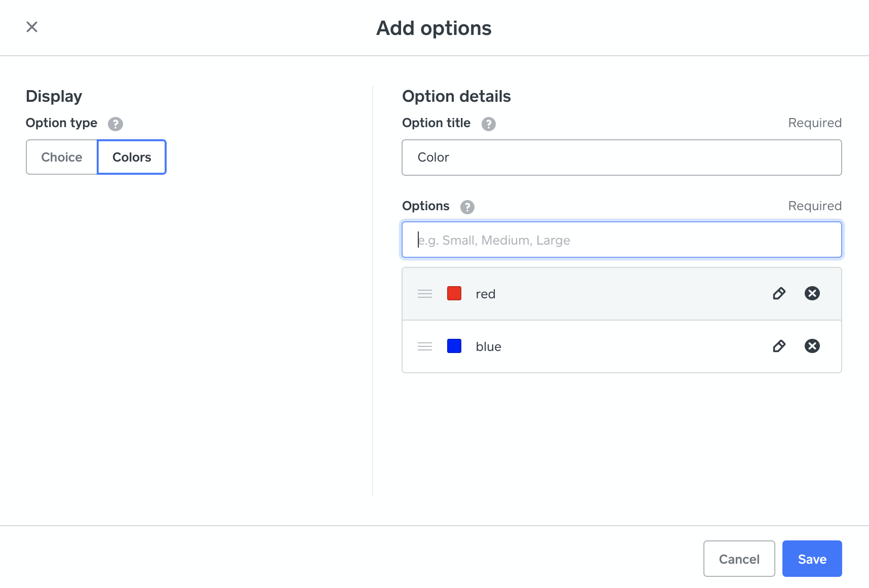
Task: Cancel adding options
Action: (739, 559)
